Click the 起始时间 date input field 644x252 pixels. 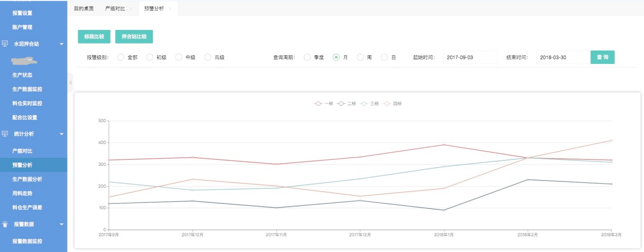click(469, 57)
